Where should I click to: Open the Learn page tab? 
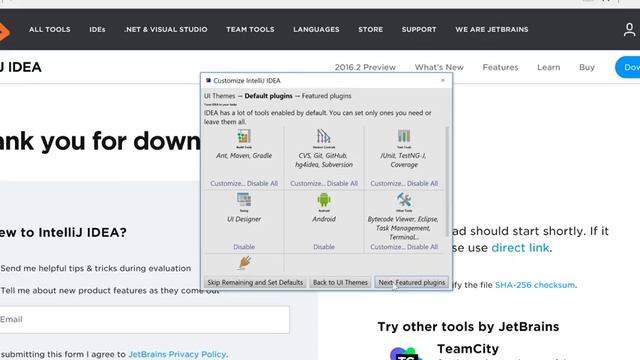pyautogui.click(x=549, y=67)
